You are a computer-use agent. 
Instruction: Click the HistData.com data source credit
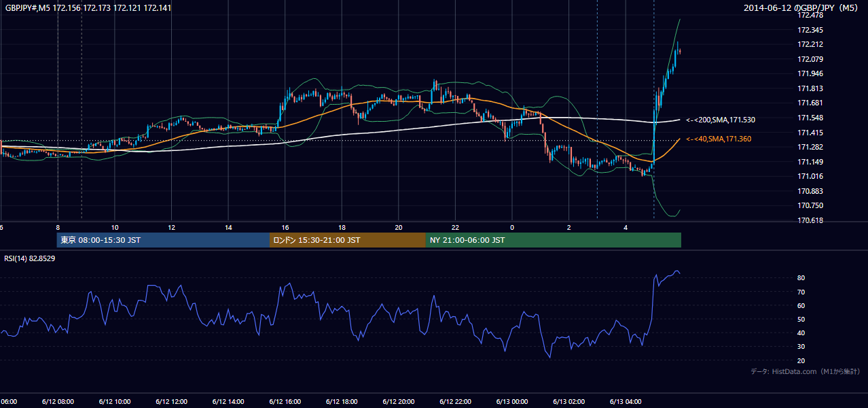(x=806, y=371)
